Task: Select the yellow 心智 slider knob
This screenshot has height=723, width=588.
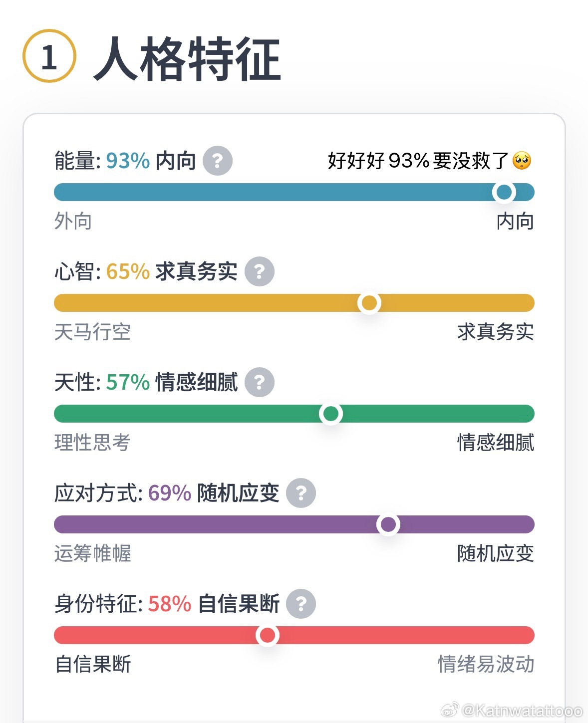Action: pos(369,303)
